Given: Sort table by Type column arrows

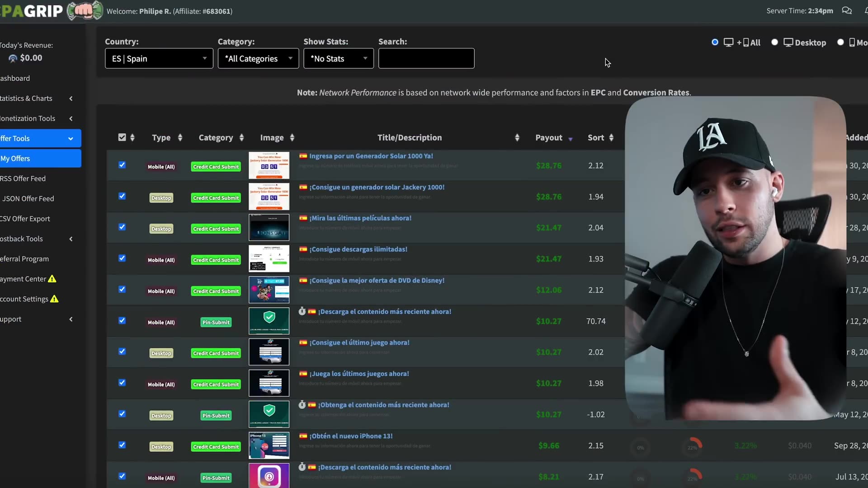Looking at the screenshot, I should pyautogui.click(x=180, y=137).
